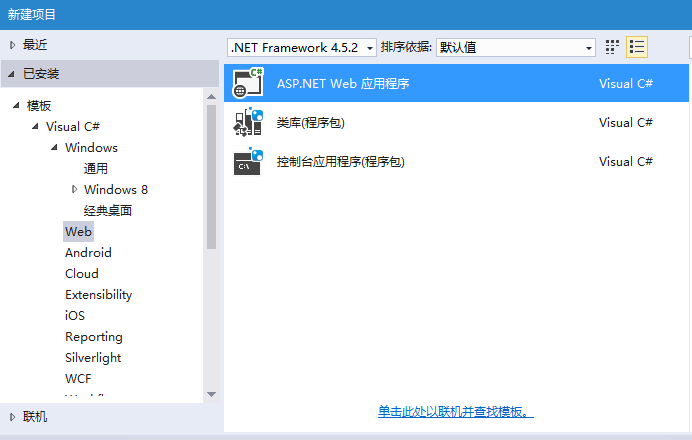Select the Windows tree node label
The height and width of the screenshot is (440, 692).
click(x=91, y=147)
